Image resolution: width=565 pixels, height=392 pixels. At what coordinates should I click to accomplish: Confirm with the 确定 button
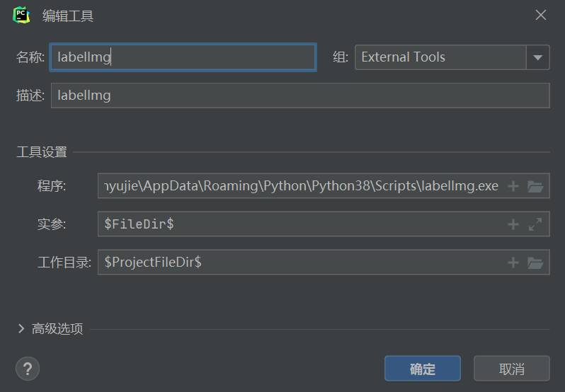tap(422, 369)
